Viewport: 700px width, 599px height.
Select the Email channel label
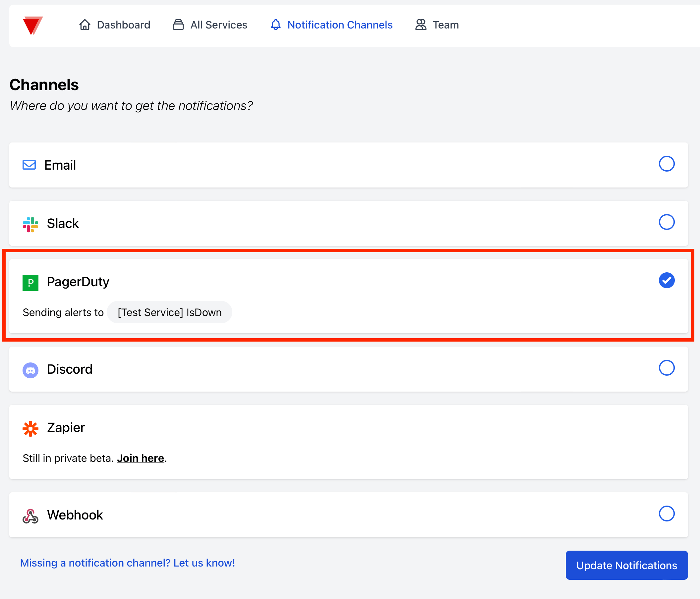pos(60,165)
